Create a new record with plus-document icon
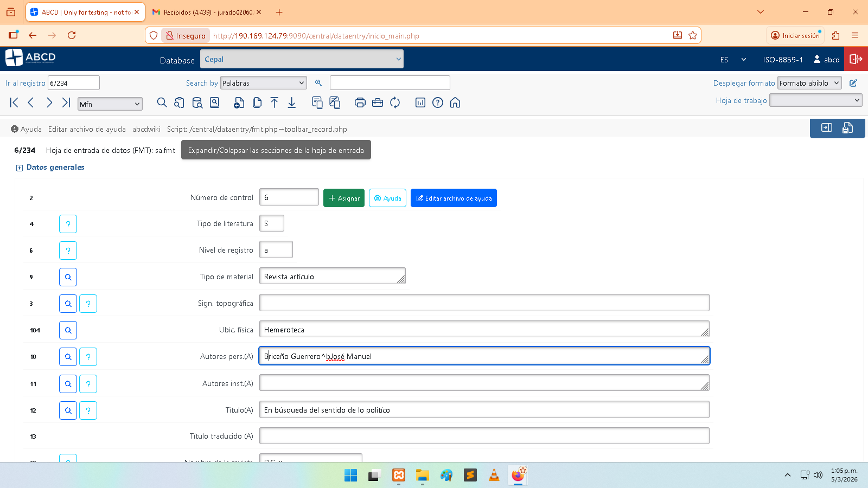868x488 pixels. (239, 102)
